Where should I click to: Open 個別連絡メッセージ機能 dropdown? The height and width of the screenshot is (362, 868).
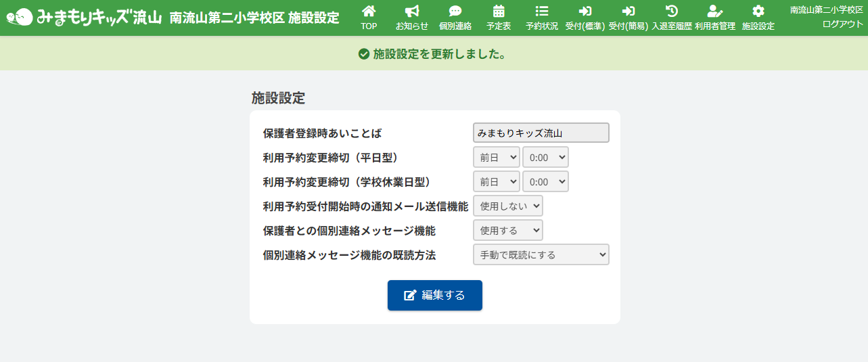(x=507, y=230)
